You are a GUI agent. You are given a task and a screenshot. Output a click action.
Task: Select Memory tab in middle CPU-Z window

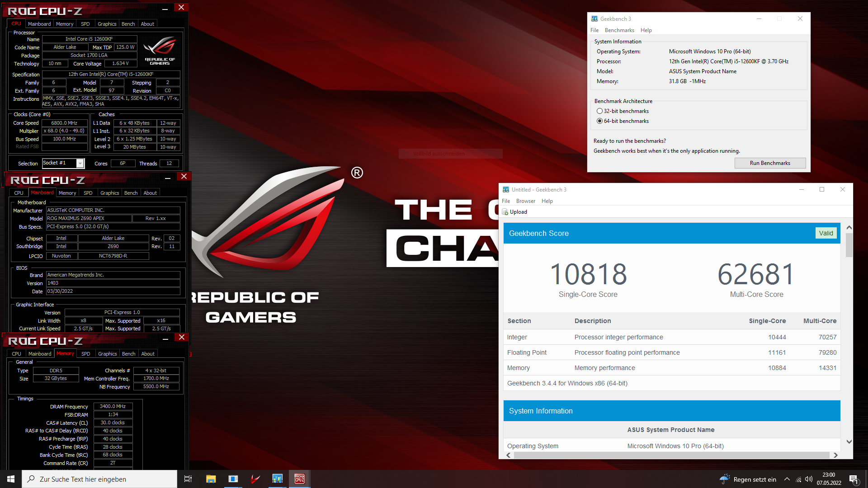coord(67,193)
